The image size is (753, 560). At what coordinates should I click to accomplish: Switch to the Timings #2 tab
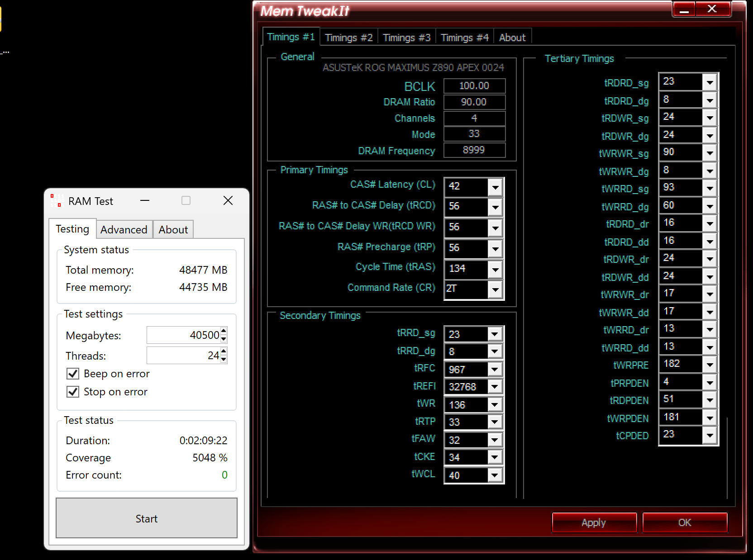click(x=348, y=38)
